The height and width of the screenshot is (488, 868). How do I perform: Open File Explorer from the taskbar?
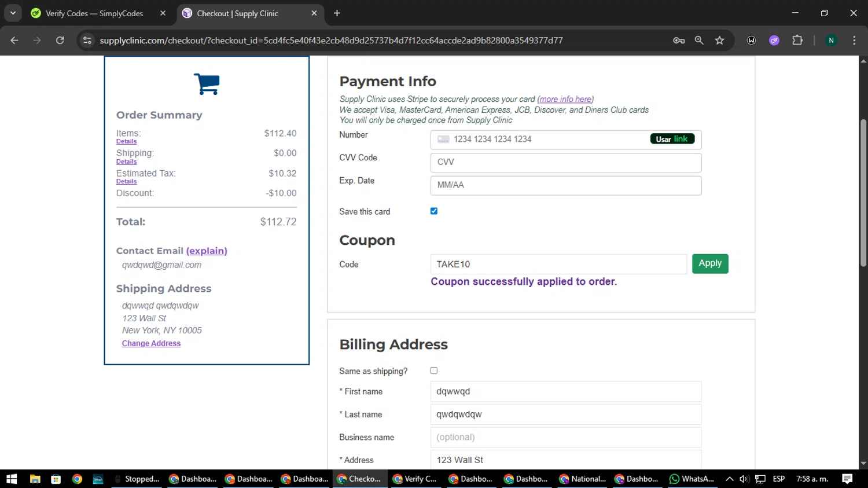point(35,479)
